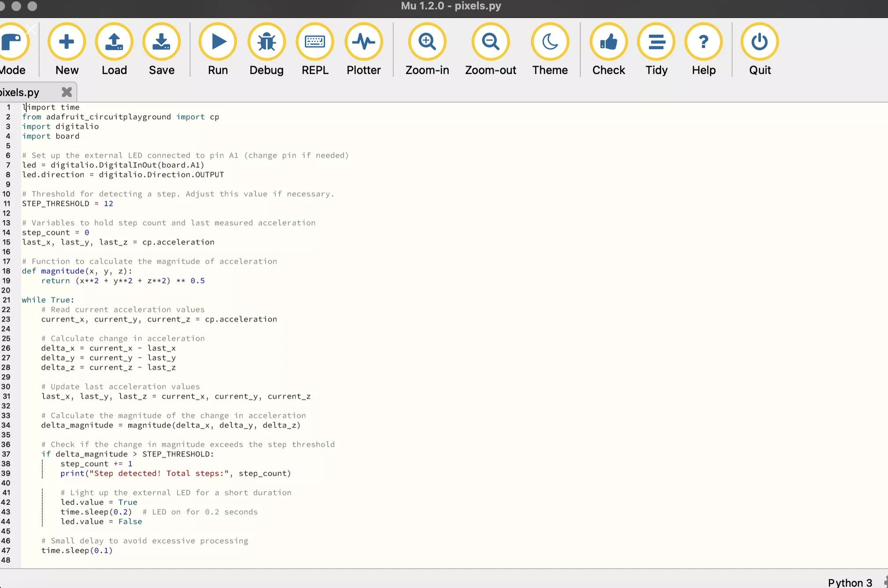Click 'from adafruit_circuitplayground import cp' line
The height and width of the screenshot is (588, 888).
click(121, 117)
